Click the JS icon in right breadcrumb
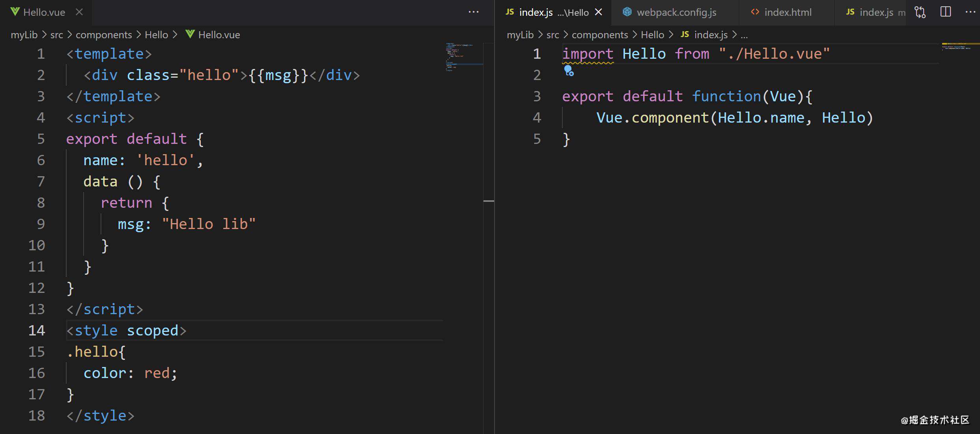 pos(685,34)
